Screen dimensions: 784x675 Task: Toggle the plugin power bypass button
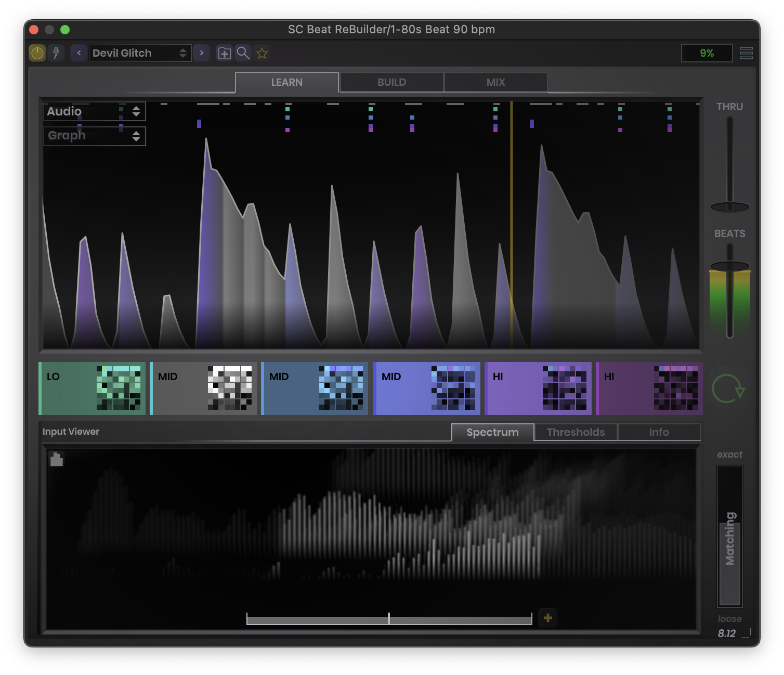pos(37,53)
